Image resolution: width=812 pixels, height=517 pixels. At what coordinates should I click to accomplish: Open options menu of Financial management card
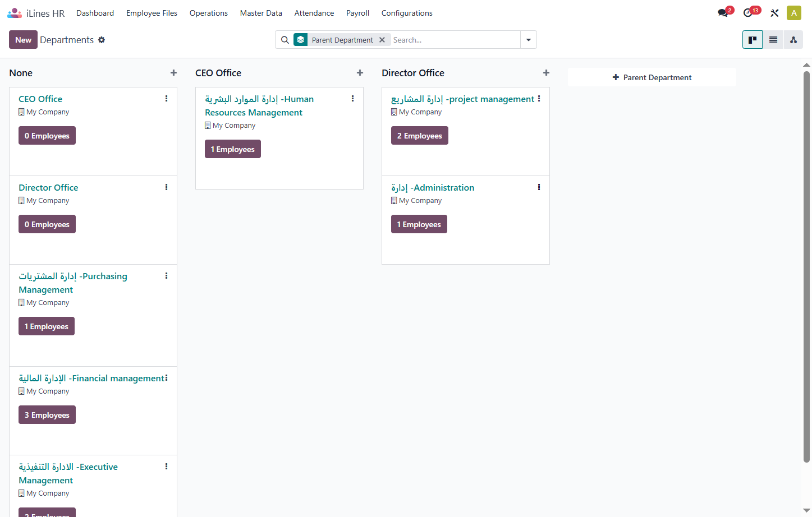(166, 378)
